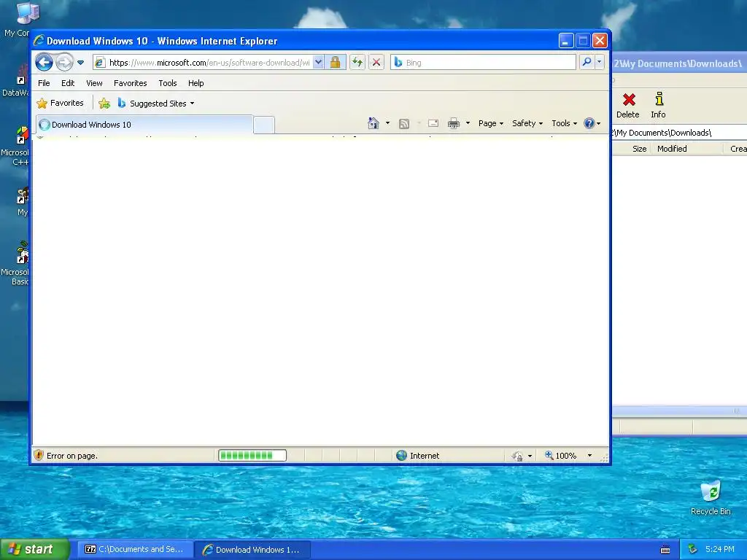Expand the Print dropdown arrow
The height and width of the screenshot is (560, 747).
468,123
